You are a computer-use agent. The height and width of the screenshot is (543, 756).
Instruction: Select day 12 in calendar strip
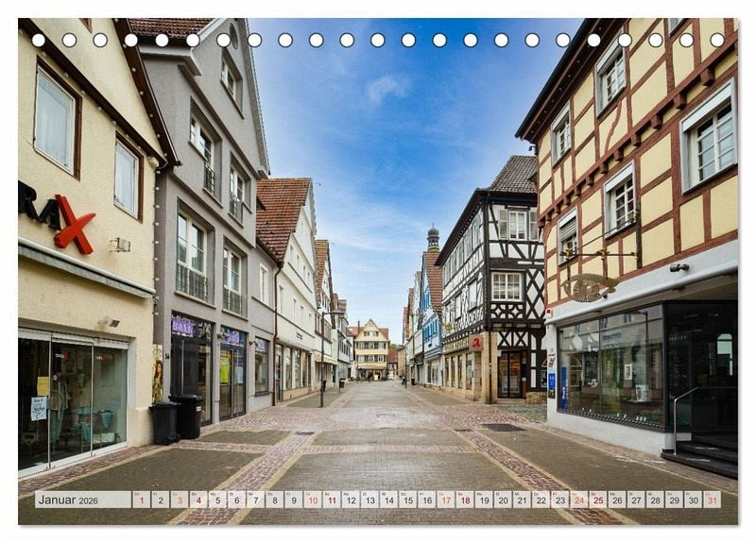pyautogui.click(x=351, y=500)
